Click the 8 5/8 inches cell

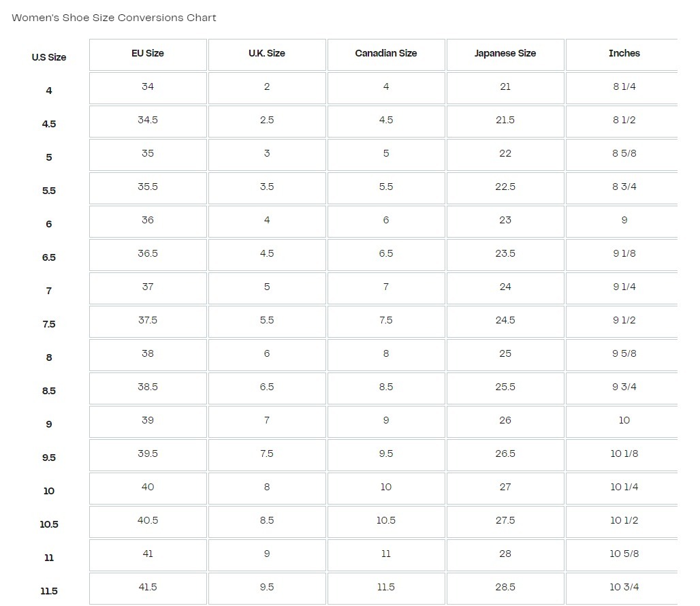coord(624,153)
